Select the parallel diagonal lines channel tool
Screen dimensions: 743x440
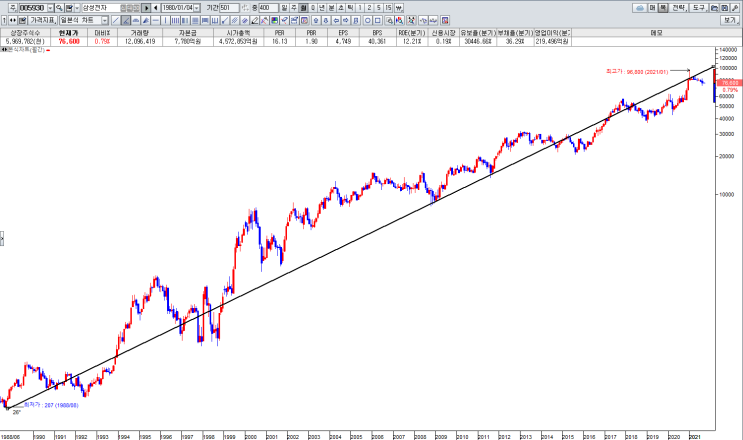(235, 20)
